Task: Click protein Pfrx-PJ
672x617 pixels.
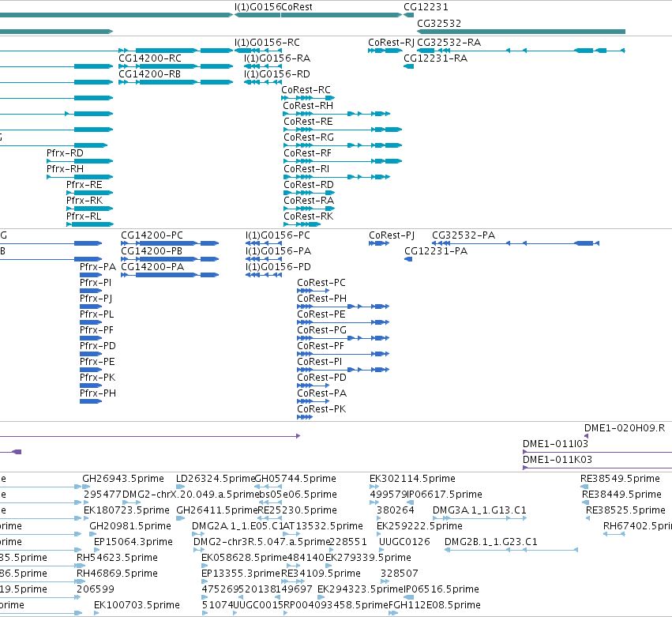Action: (91, 307)
